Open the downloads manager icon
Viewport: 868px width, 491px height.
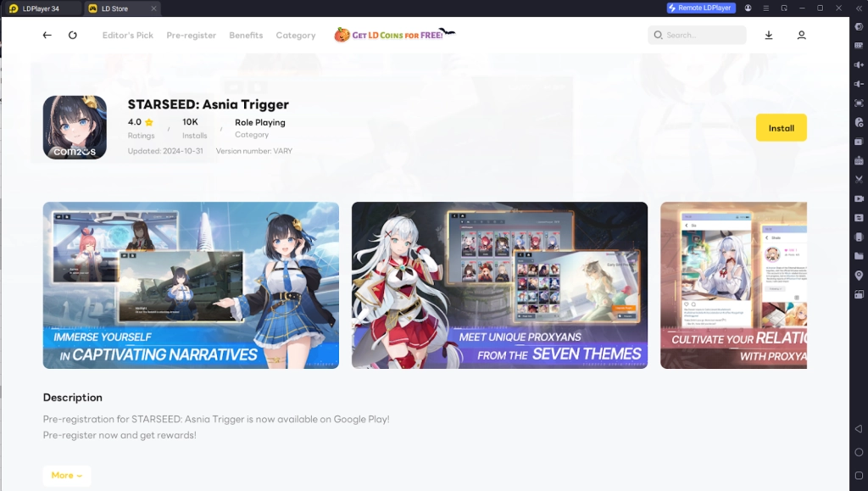pos(768,35)
